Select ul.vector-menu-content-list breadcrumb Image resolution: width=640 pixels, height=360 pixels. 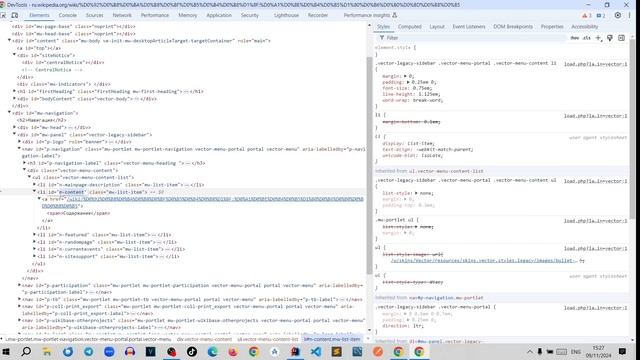coord(267,339)
